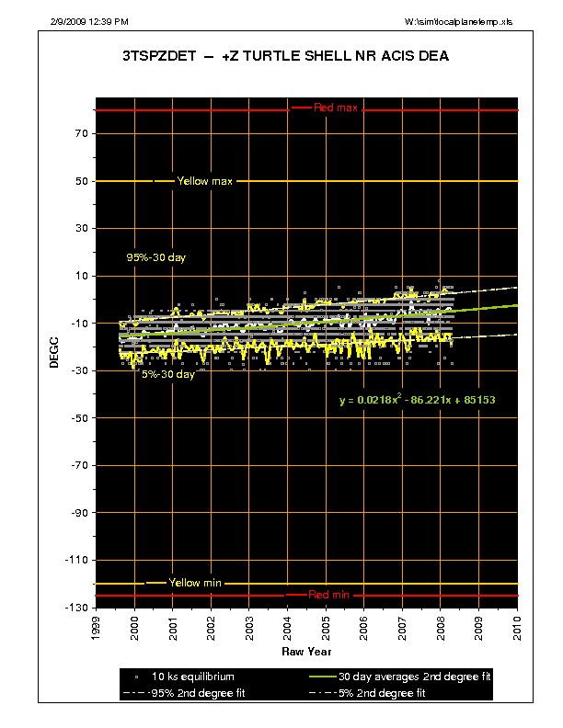Click the 70 tick label on y-axis
The width and height of the screenshot is (563, 728).
coord(81,134)
